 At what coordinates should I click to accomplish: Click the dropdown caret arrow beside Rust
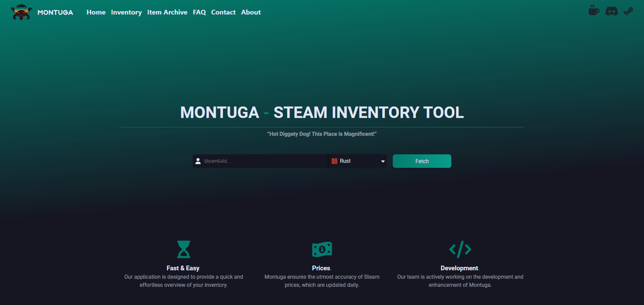(383, 161)
